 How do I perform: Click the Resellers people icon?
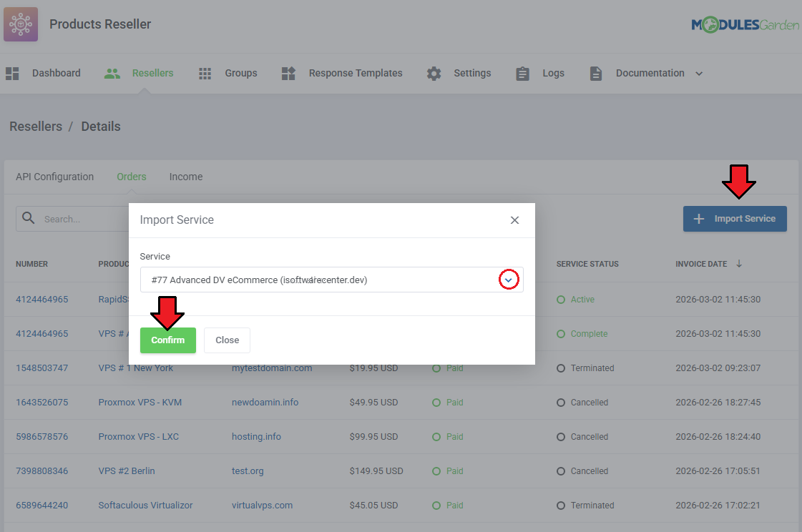(x=112, y=73)
